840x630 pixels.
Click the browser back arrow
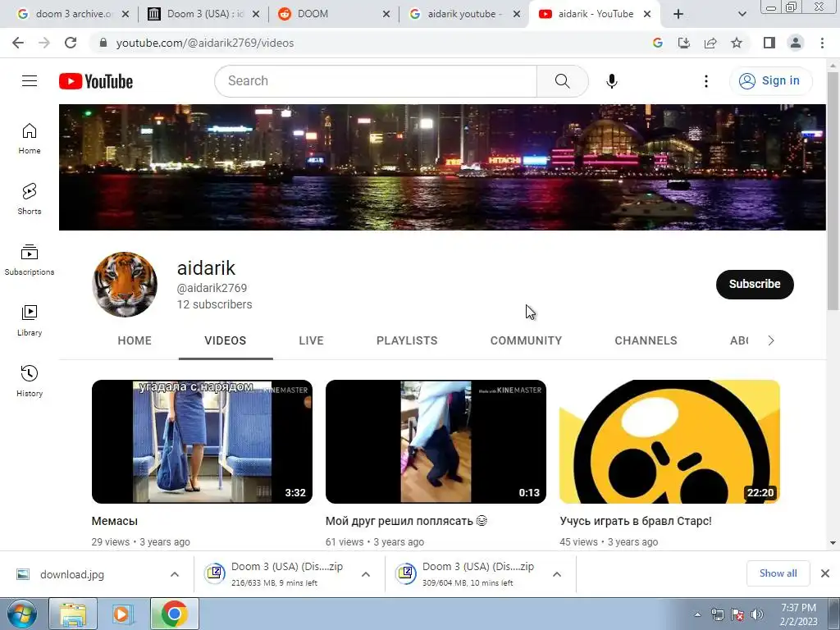tap(18, 43)
